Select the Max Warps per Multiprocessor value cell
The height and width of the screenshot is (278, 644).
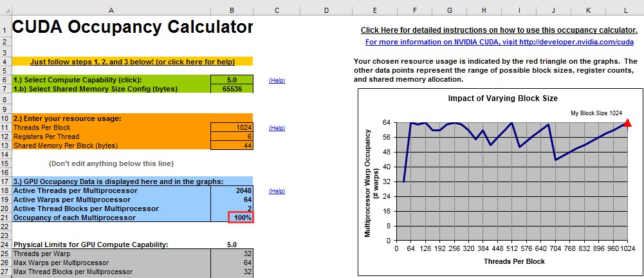[x=232, y=263]
